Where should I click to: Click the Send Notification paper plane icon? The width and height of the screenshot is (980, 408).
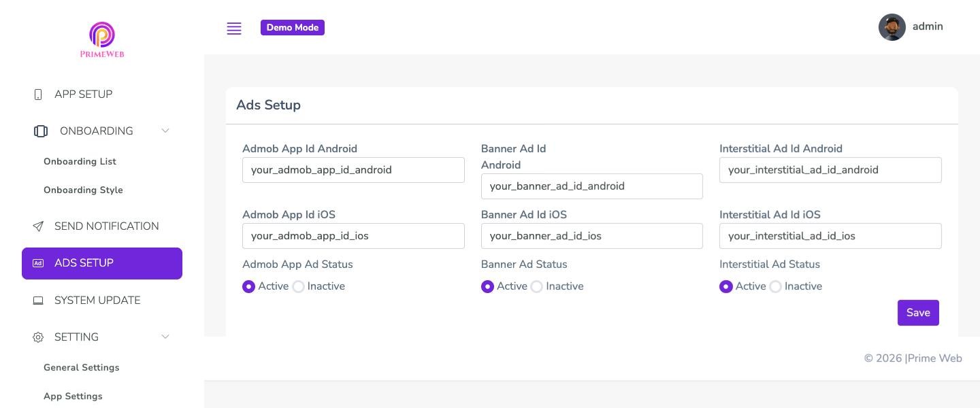click(38, 226)
